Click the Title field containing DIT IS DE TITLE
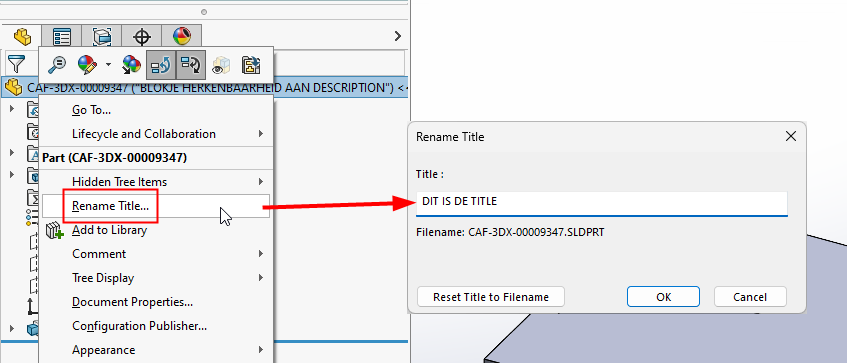 601,204
